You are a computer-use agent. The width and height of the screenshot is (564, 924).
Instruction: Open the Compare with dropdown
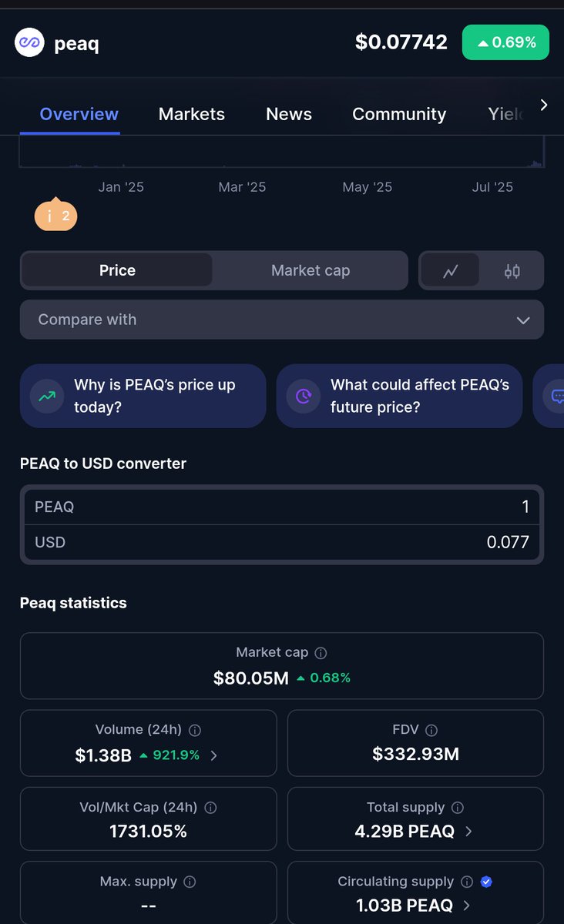282,320
